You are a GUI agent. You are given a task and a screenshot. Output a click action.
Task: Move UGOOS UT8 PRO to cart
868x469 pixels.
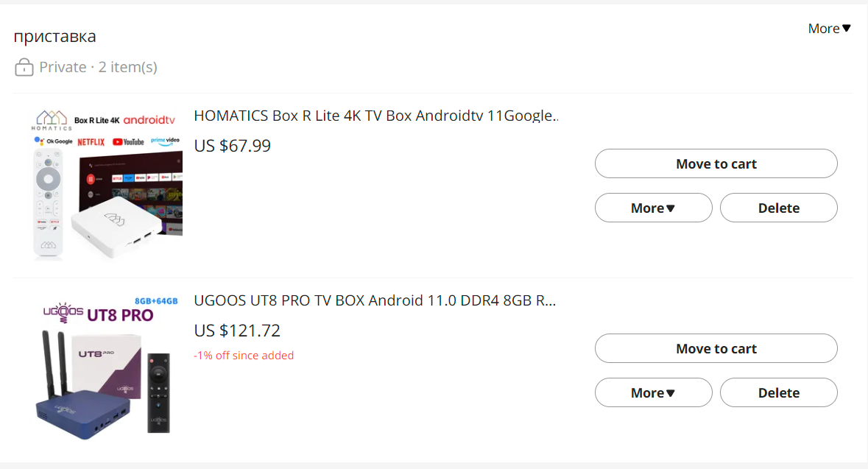click(716, 348)
